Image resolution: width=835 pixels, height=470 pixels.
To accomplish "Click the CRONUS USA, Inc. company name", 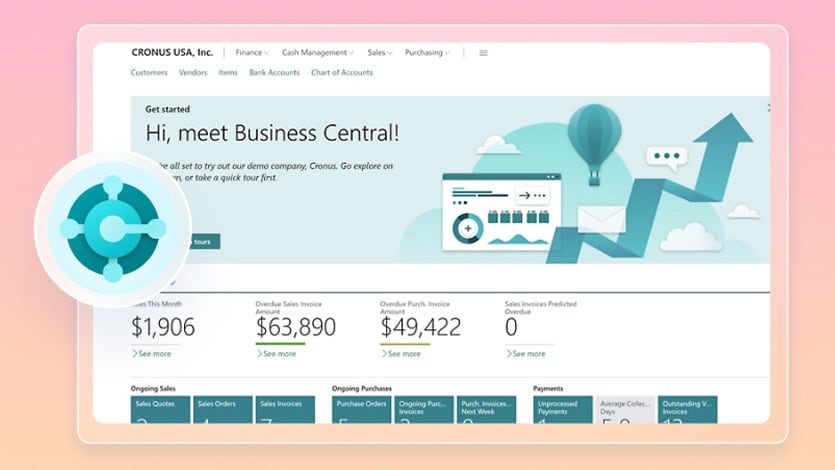I will pyautogui.click(x=172, y=52).
